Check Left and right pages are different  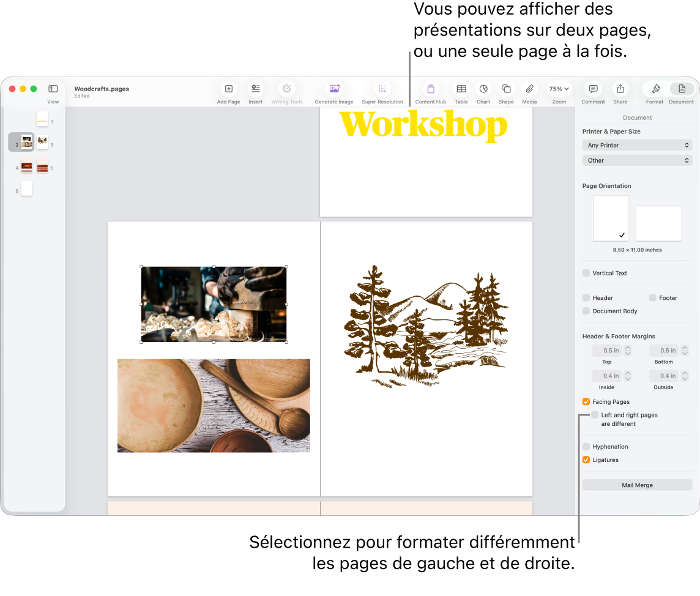tap(594, 415)
